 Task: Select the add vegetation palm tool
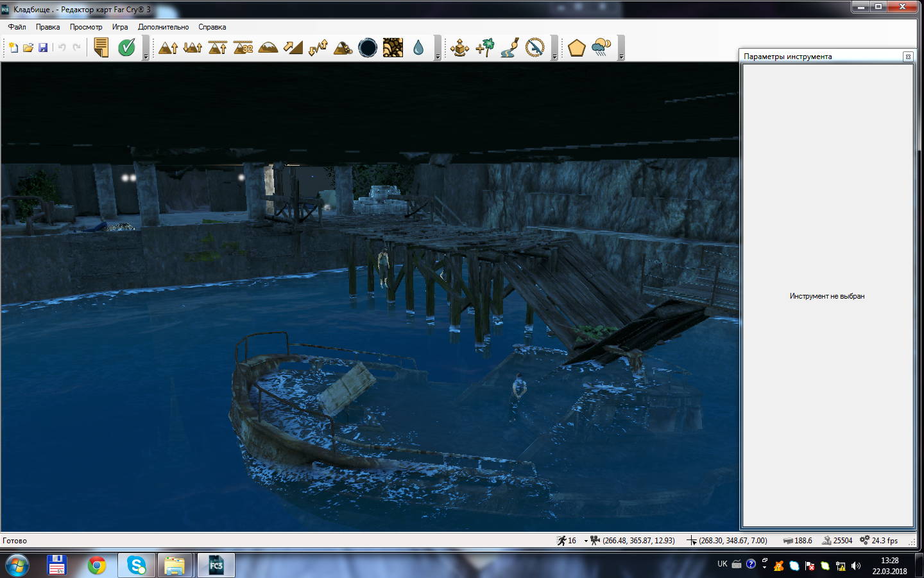click(x=485, y=48)
